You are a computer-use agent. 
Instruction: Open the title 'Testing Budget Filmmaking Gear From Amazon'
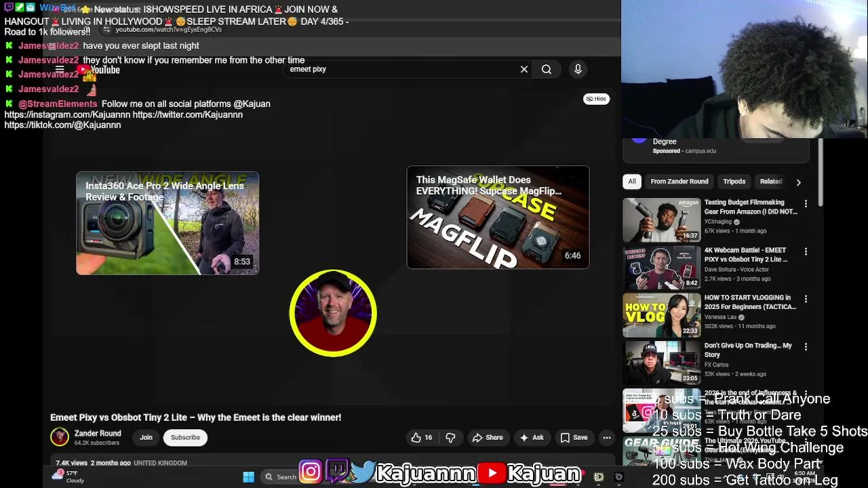(751, 207)
